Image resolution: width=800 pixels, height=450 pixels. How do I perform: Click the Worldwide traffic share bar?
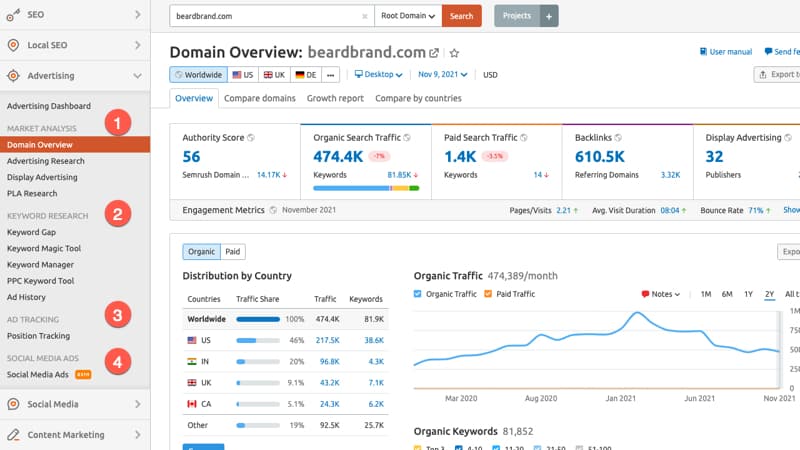258,319
